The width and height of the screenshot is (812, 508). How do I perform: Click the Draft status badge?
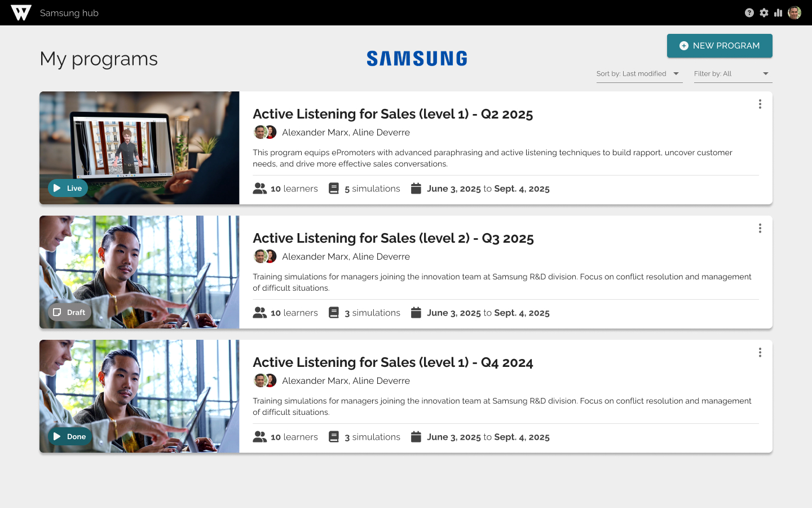coord(69,312)
